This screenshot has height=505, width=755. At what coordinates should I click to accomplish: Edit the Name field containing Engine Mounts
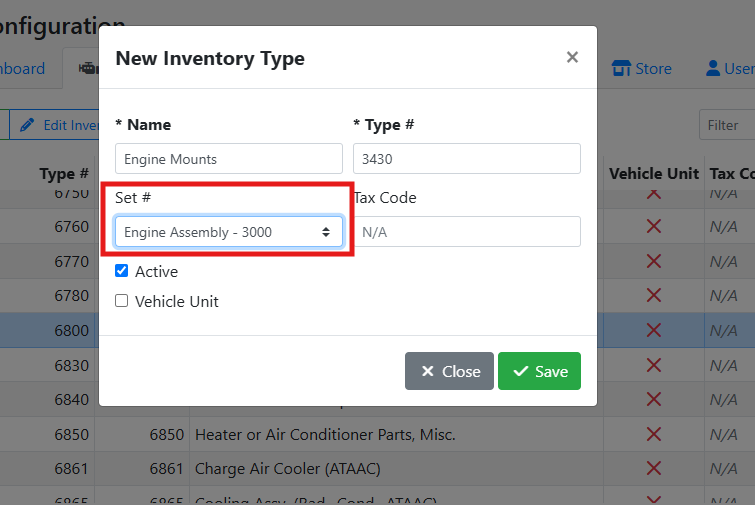pos(229,158)
